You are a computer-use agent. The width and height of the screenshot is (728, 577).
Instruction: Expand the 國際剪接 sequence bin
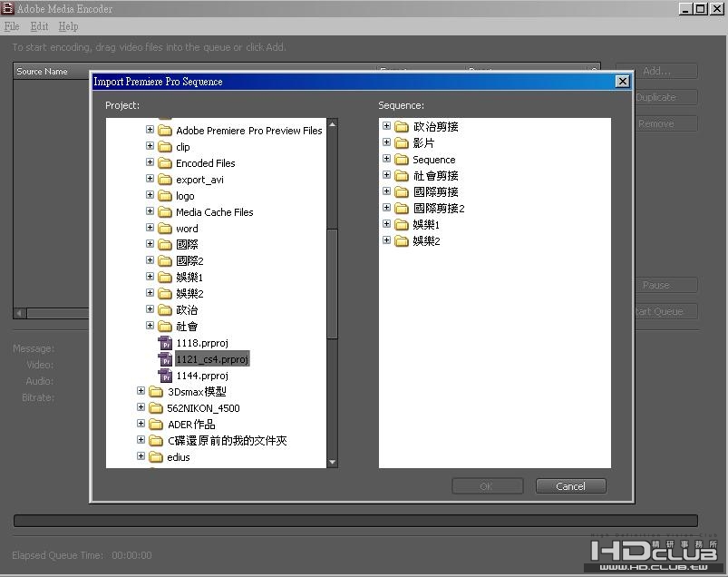387,191
